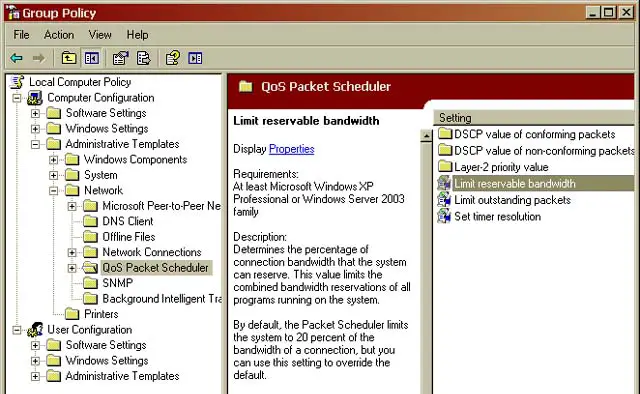Expand Administrative Templates under User Configuration
This screenshot has width=640, height=394.
36,376
